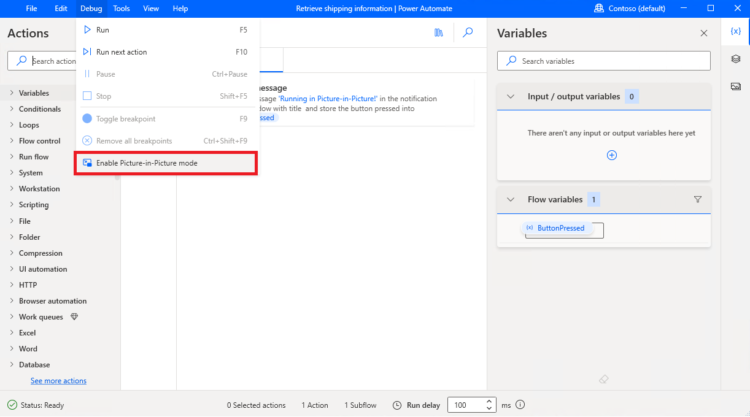Expand the UI automation action group
Screen dimensions: 750x417
11,269
